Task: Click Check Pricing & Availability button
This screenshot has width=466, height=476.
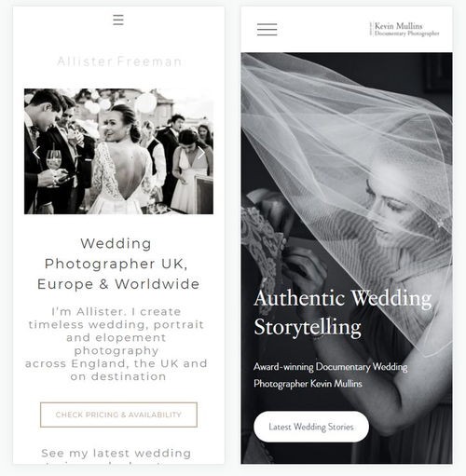Action: click(x=118, y=415)
